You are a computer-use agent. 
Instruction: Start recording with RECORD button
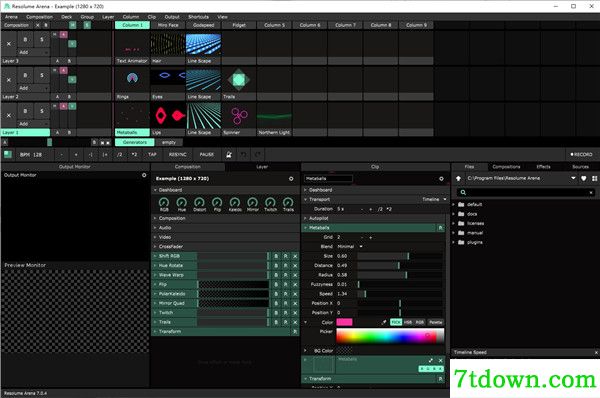click(x=581, y=155)
